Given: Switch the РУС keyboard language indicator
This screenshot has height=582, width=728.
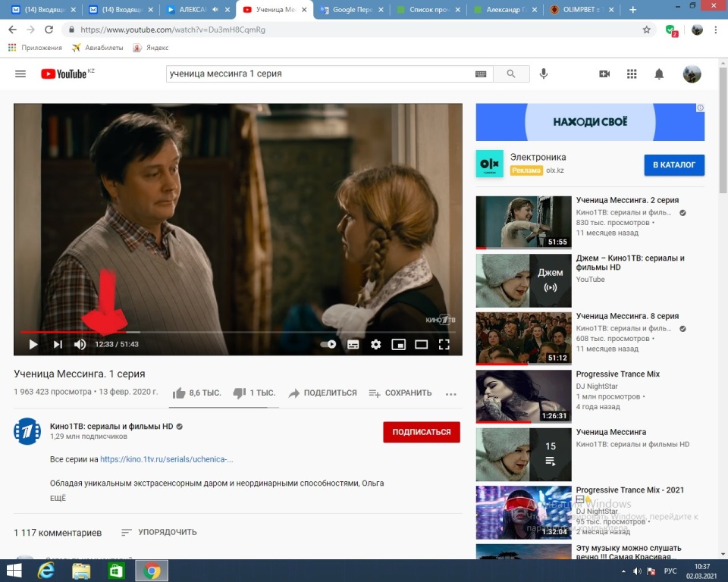Looking at the screenshot, I should [670, 571].
